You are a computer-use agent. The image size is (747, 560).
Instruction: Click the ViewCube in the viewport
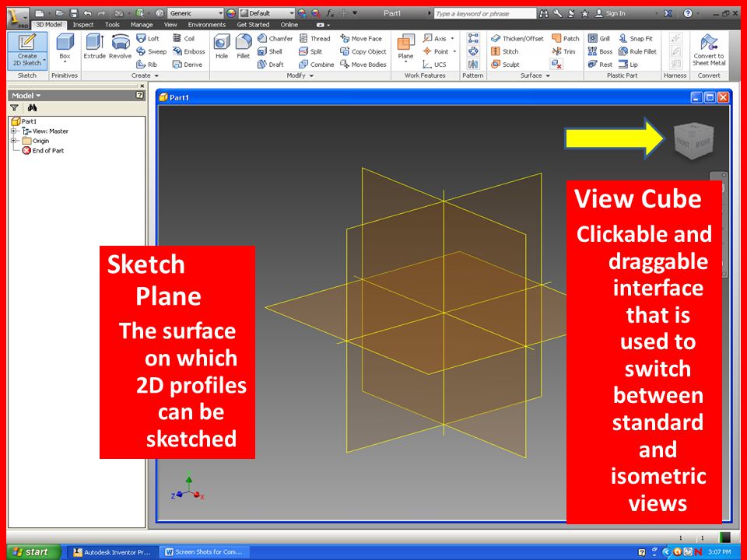click(x=693, y=141)
